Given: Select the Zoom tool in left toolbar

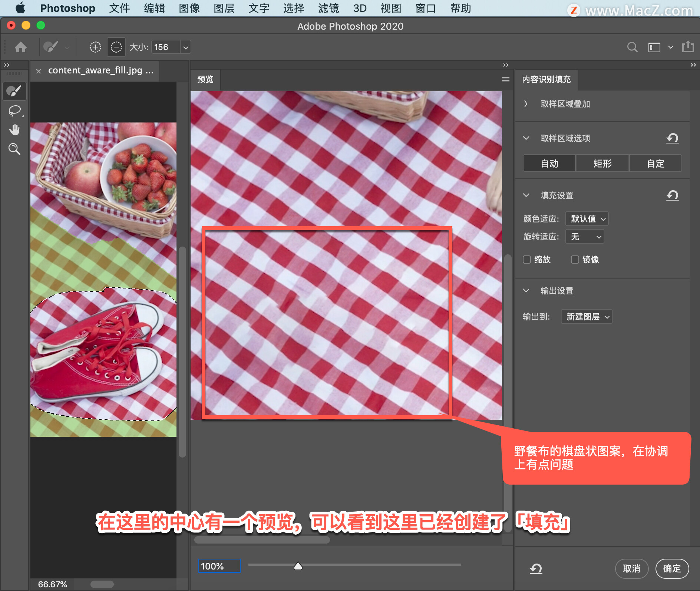Looking at the screenshot, I should (x=14, y=149).
